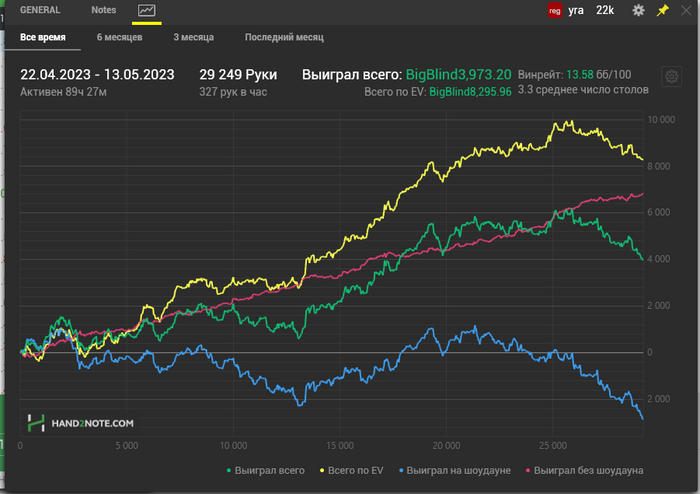
Task: Toggle the yellow pin icon
Action: tap(662, 10)
